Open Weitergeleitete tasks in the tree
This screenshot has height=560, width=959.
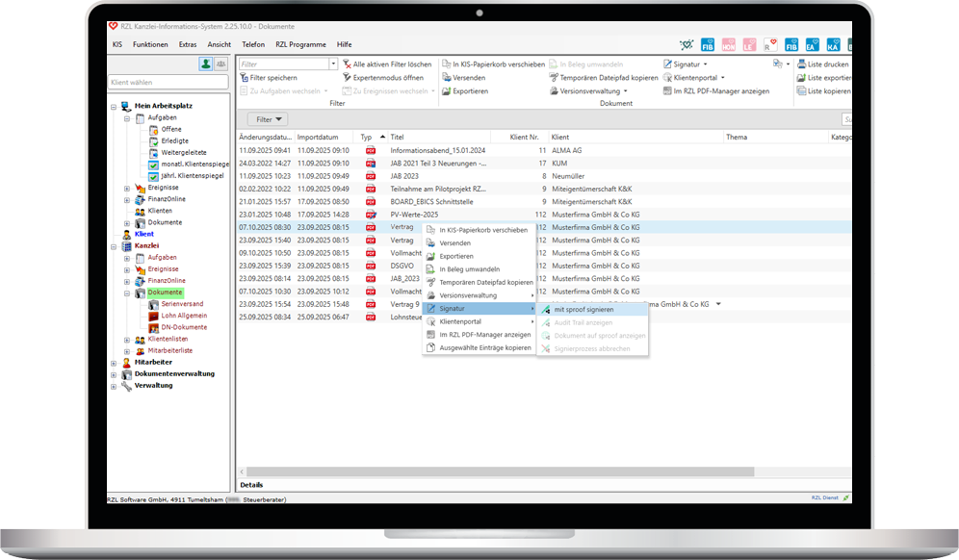click(x=184, y=152)
